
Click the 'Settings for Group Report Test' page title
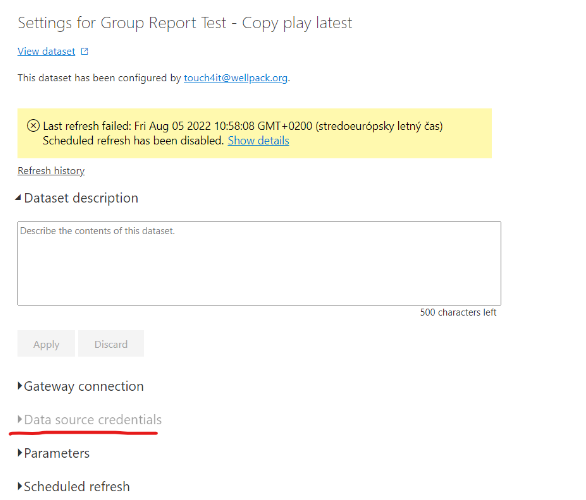tap(185, 23)
